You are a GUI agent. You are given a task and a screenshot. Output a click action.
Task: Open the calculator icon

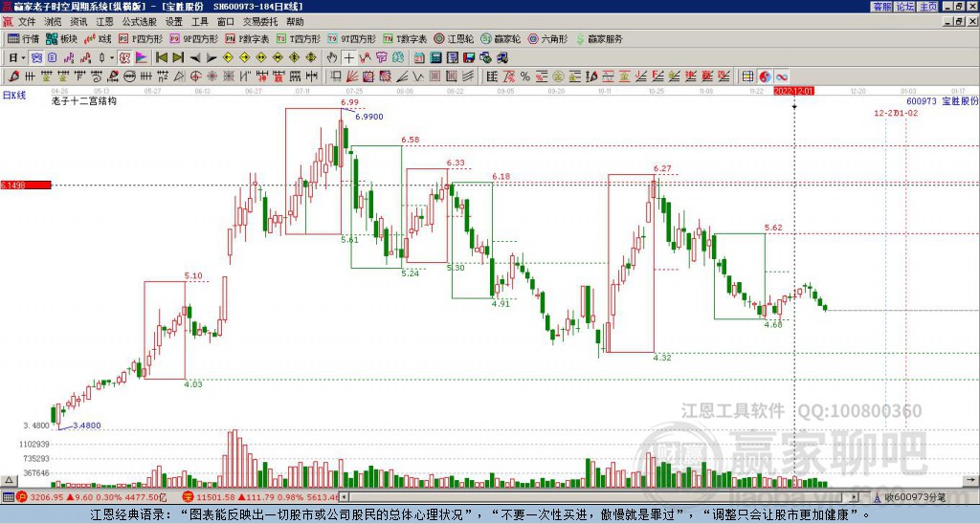point(436,58)
